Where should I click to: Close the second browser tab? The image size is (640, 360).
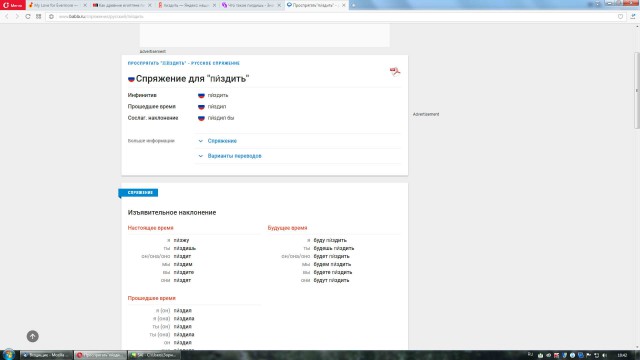150,5
